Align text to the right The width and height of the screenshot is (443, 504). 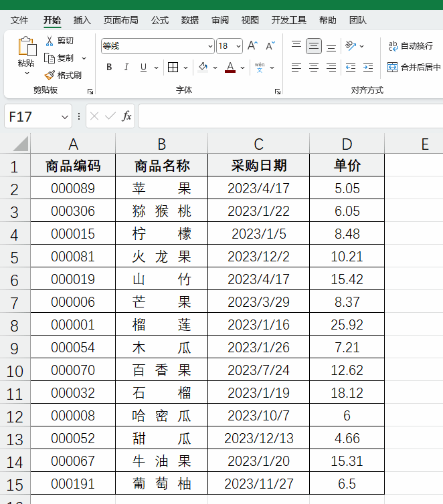click(x=331, y=68)
